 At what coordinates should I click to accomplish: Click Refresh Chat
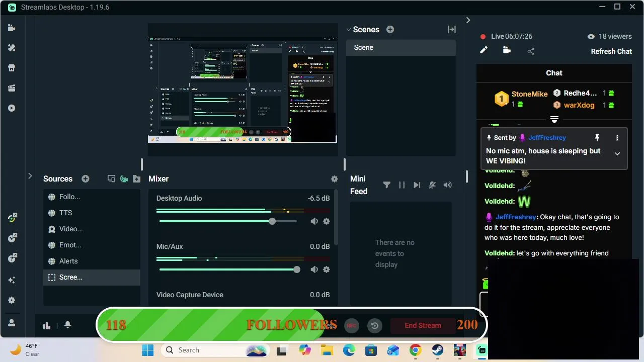pos(611,51)
